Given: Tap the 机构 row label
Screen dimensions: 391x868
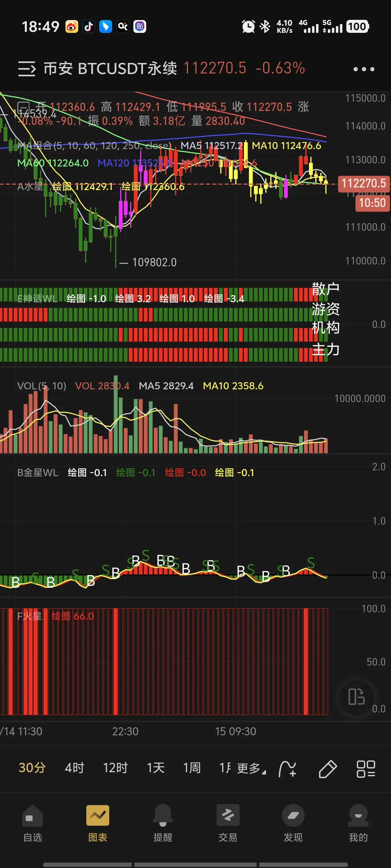Looking at the screenshot, I should pyautogui.click(x=326, y=328).
